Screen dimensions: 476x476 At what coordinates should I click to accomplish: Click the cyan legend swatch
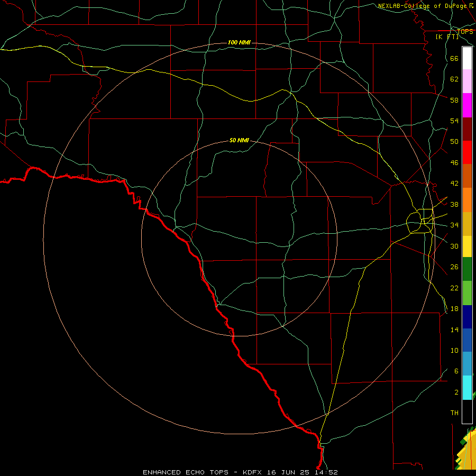(x=467, y=388)
